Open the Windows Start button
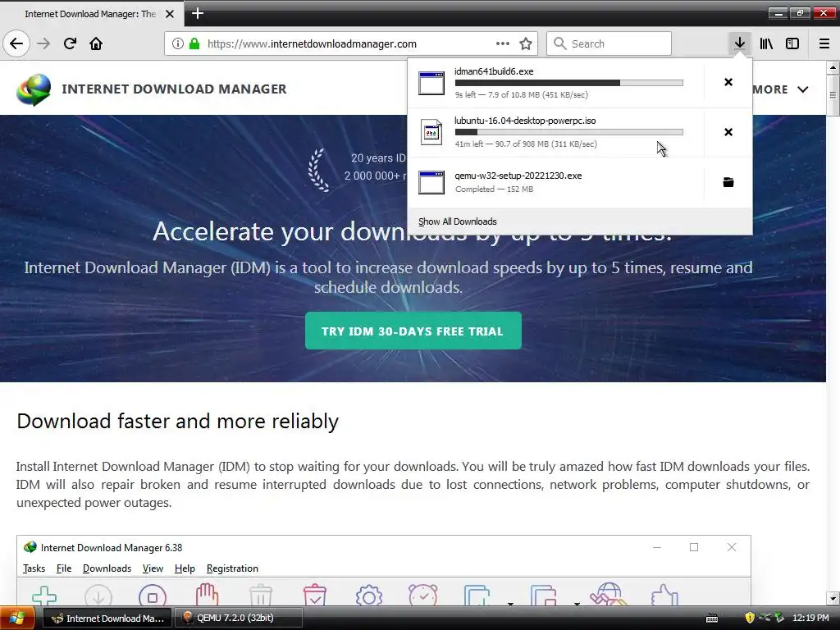840x630 pixels. [x=16, y=618]
